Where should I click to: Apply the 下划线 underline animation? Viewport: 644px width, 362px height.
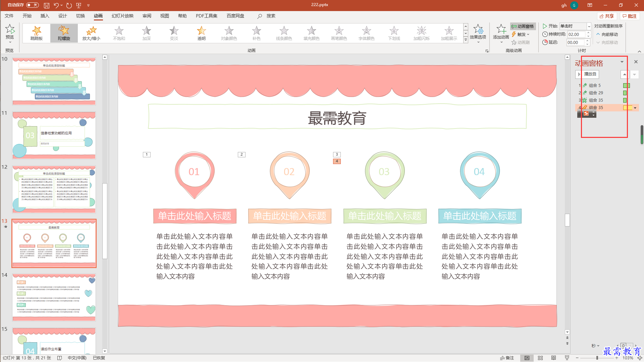(x=394, y=33)
